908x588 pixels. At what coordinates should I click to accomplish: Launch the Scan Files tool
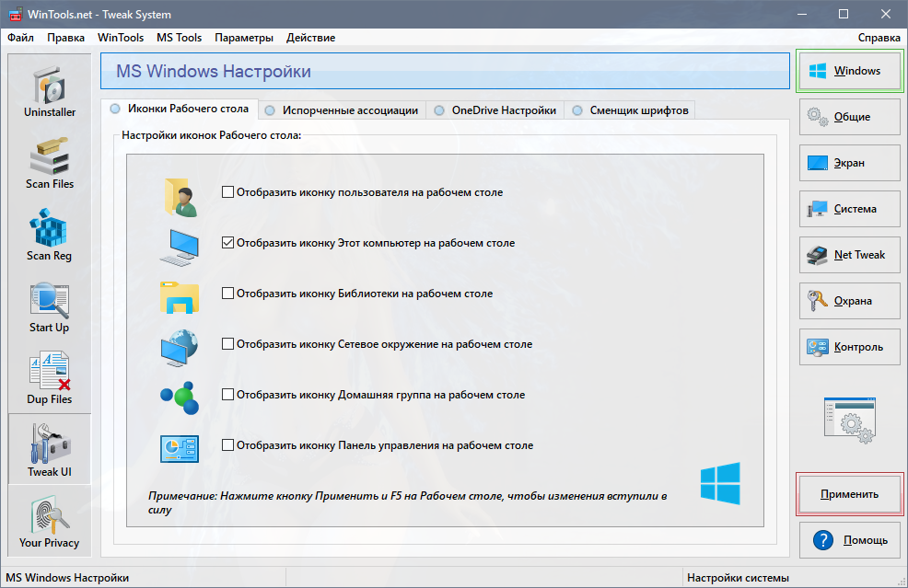(x=49, y=163)
